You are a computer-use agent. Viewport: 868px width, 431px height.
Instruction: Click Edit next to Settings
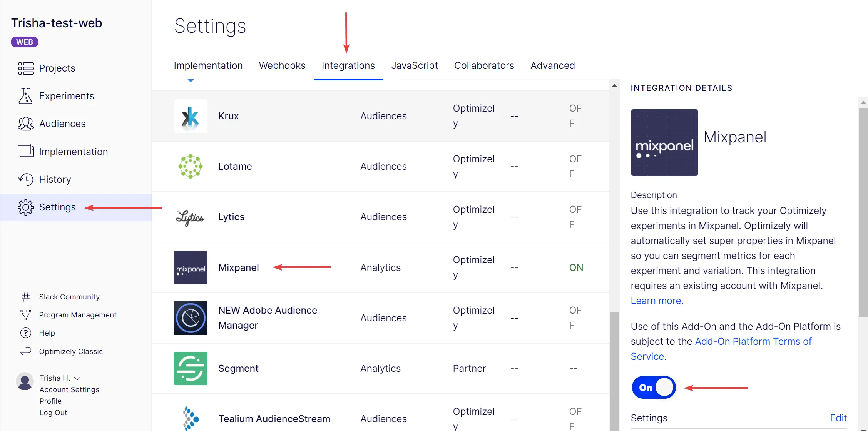[838, 418]
